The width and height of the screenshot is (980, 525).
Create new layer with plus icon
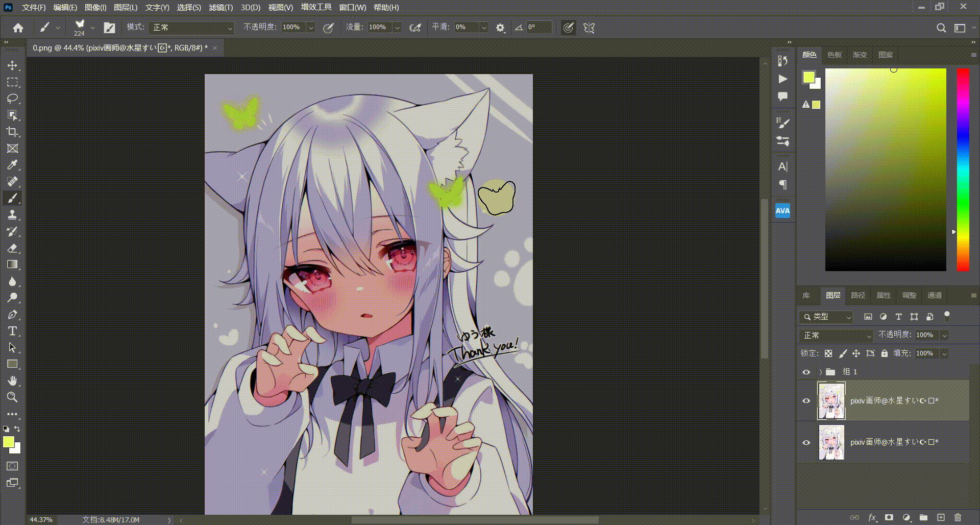click(x=941, y=517)
